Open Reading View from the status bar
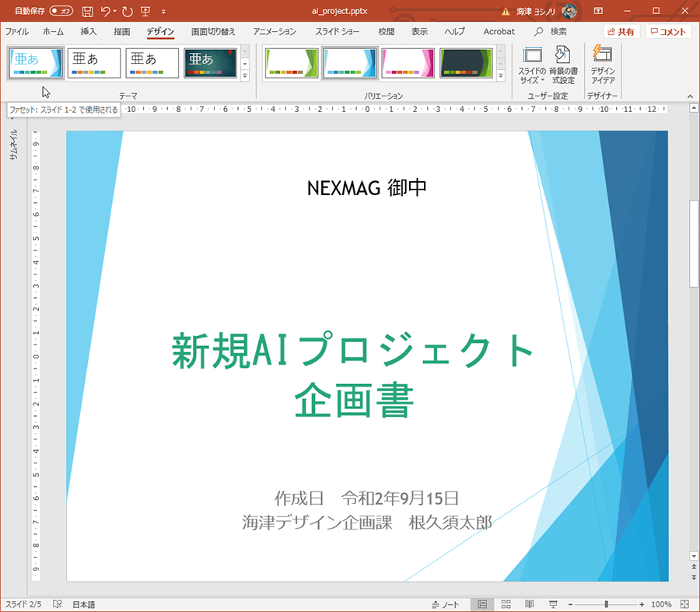The width and height of the screenshot is (700, 612). click(530, 604)
